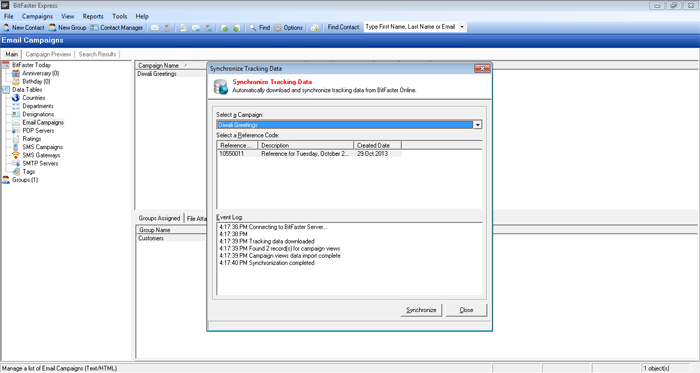Open the Groups Assigned tab

point(159,218)
